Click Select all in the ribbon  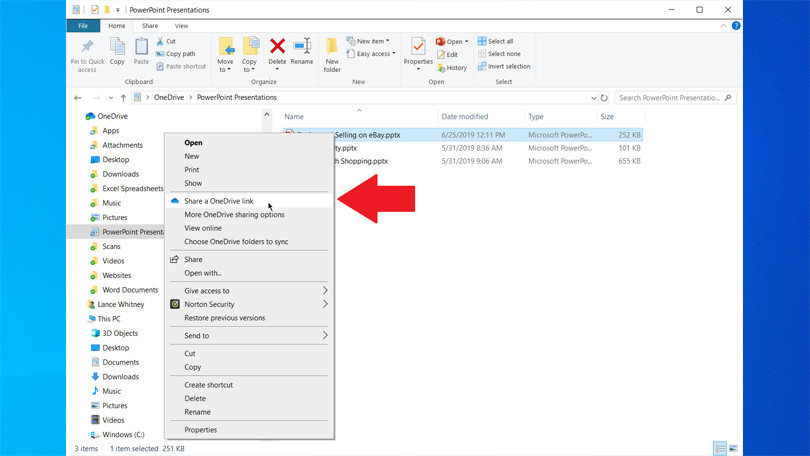495,41
